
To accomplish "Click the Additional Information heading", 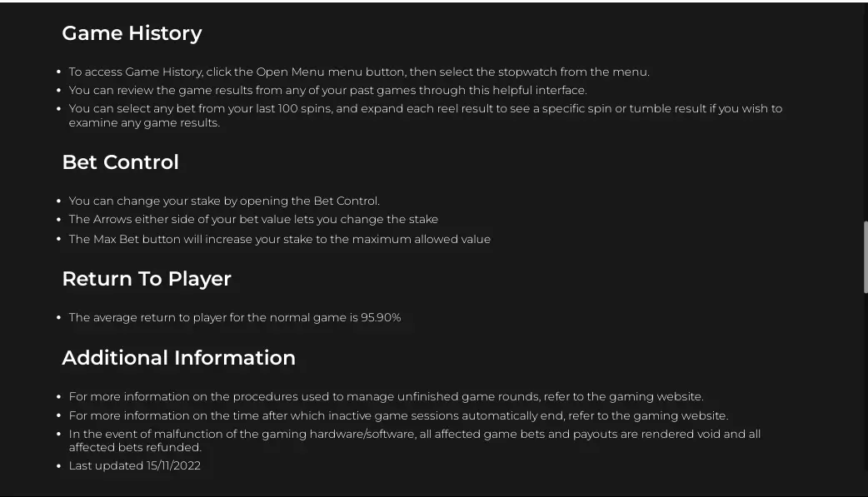I will (x=179, y=357).
